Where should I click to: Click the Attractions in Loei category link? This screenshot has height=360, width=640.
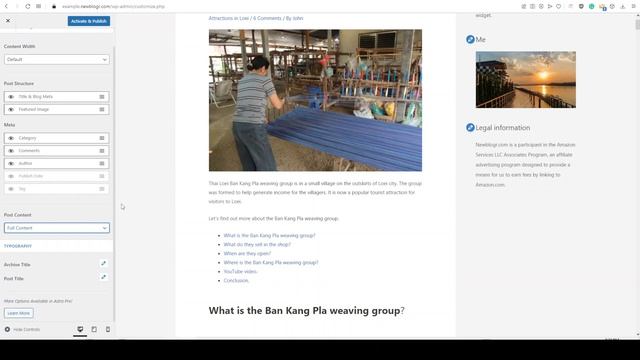pos(229,18)
